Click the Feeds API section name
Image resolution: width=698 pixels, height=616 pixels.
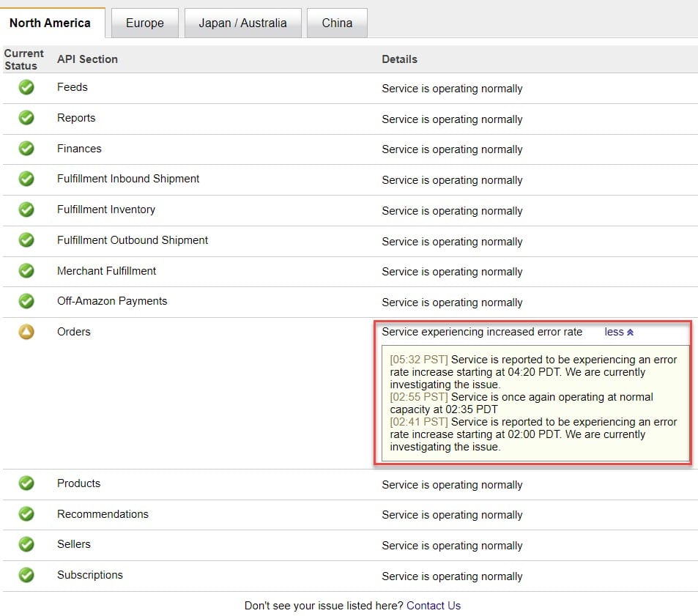[72, 87]
